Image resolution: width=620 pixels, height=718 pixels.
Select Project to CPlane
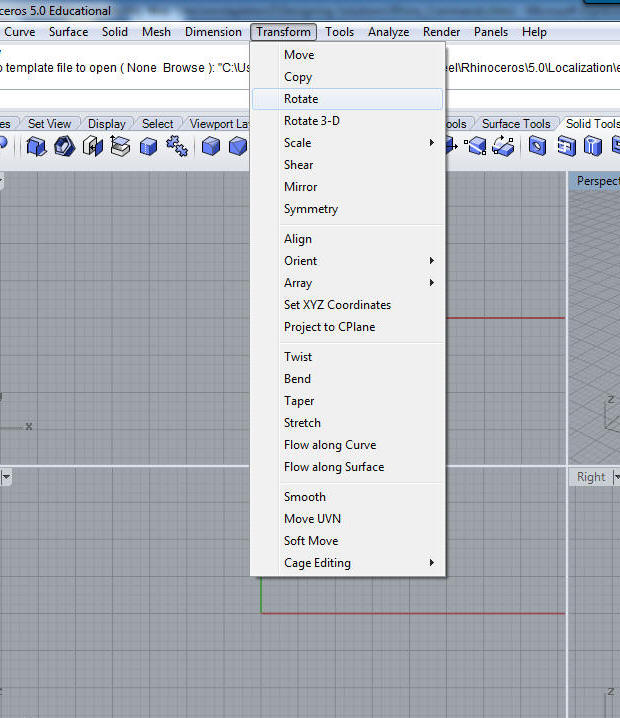329,327
